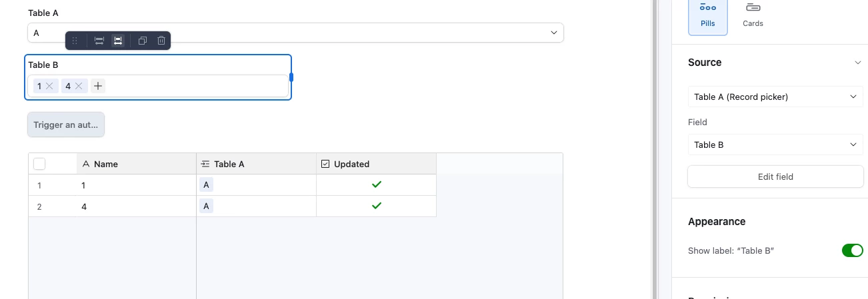Image resolution: width=868 pixels, height=299 pixels.
Task: Select the full-width layout icon in floating toolbar
Action: 99,41
